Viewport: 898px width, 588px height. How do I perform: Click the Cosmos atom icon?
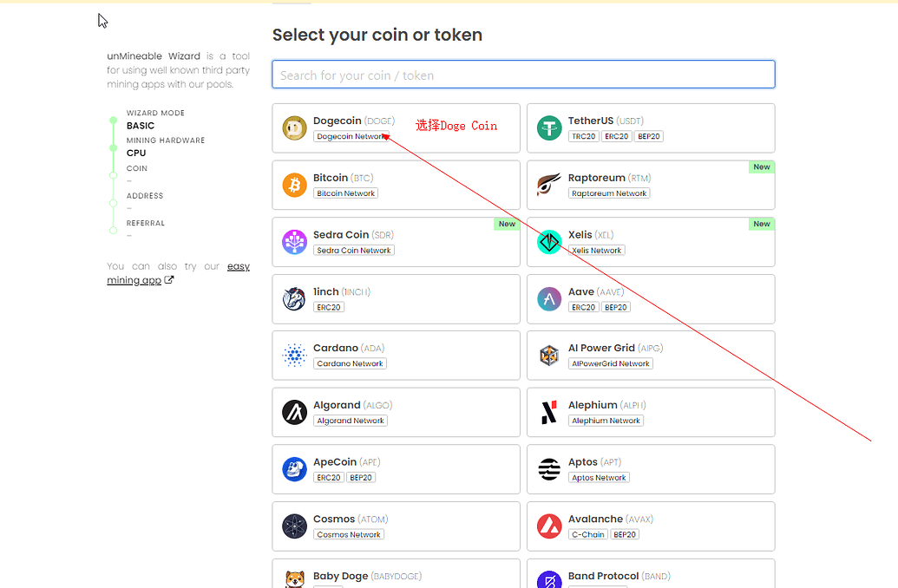tap(294, 526)
